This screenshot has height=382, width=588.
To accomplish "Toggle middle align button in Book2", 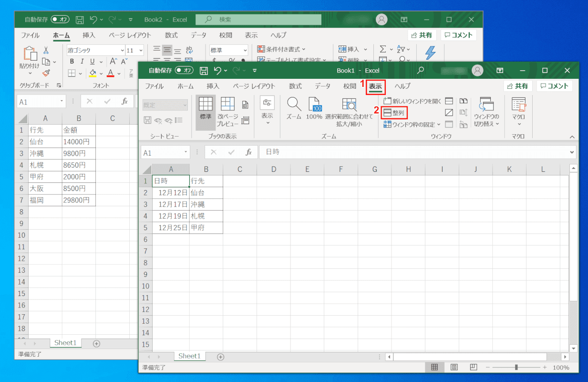I will pyautogui.click(x=167, y=50).
